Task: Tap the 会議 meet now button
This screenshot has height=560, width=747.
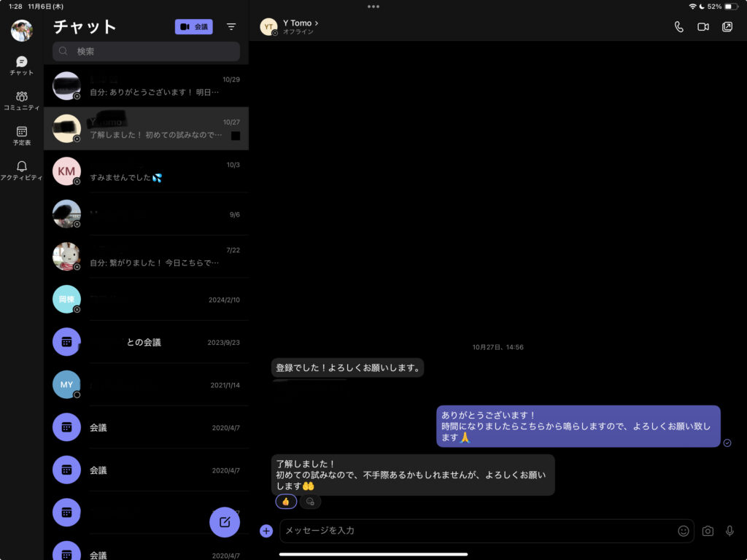Action: pos(193,27)
